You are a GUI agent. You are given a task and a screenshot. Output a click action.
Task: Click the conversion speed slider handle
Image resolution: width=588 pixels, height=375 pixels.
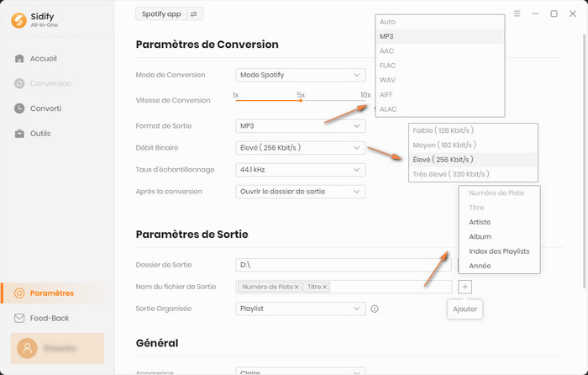tap(301, 100)
